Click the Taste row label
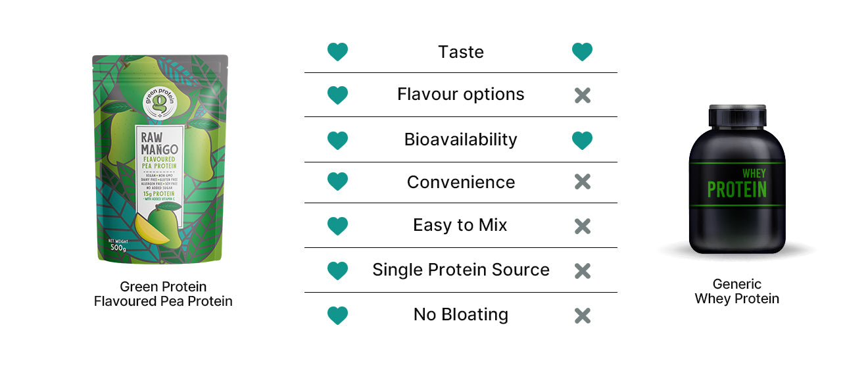 [x=460, y=52]
